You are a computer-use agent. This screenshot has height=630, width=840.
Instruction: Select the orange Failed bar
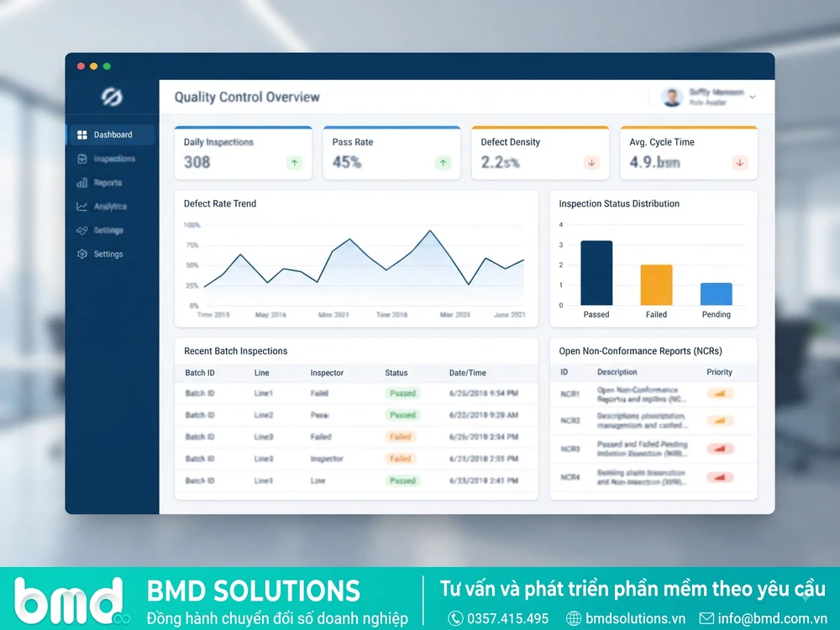656,285
